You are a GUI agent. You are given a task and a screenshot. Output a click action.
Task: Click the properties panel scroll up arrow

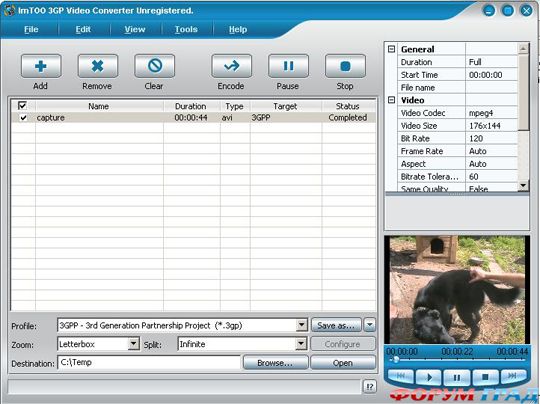523,49
